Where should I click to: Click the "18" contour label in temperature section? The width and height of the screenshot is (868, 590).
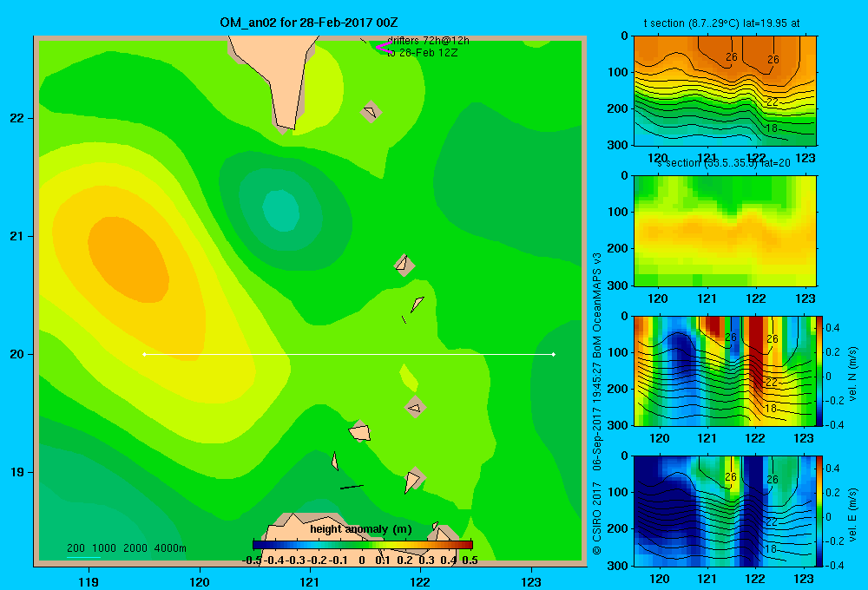tap(771, 128)
